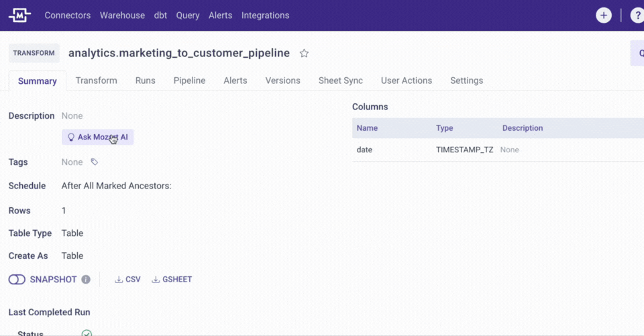Export the table to GSHEET
Image resolution: width=644 pixels, height=336 pixels.
pyautogui.click(x=172, y=280)
